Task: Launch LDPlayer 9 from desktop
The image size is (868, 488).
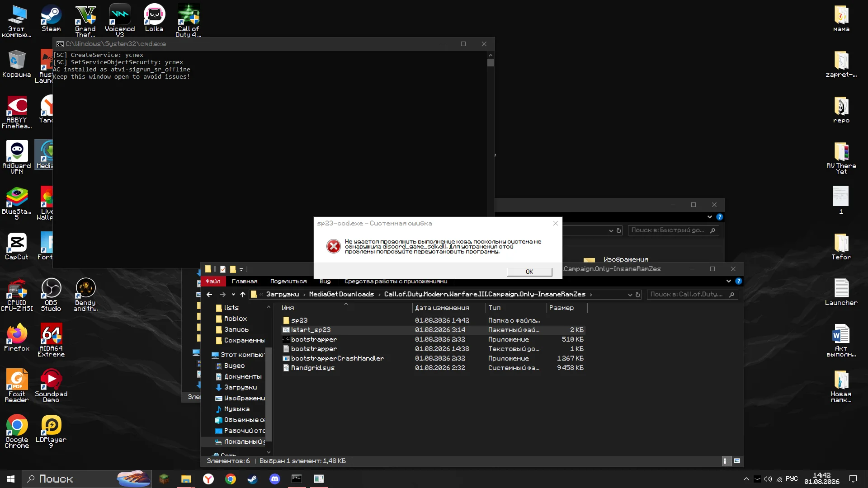Action: coord(51,432)
